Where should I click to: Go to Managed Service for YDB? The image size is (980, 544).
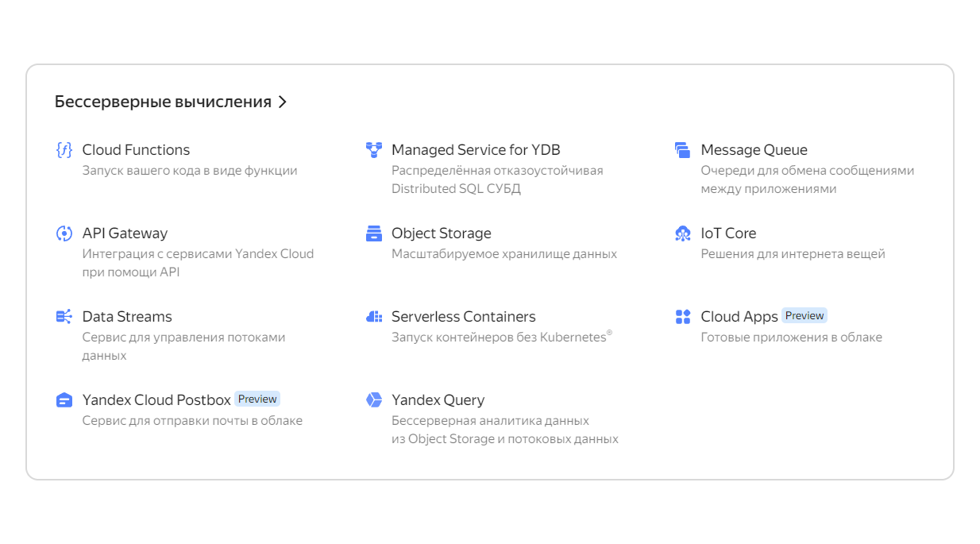(476, 150)
